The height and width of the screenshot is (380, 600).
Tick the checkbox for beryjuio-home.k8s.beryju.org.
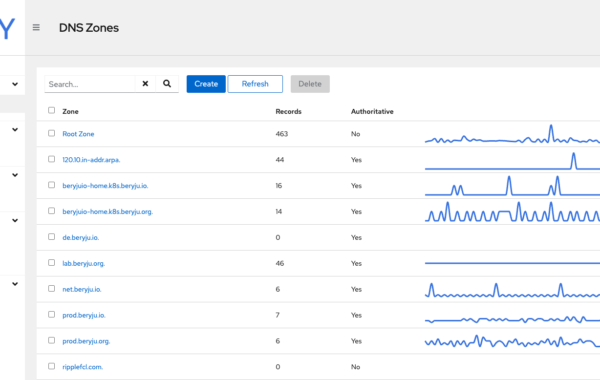[52, 211]
